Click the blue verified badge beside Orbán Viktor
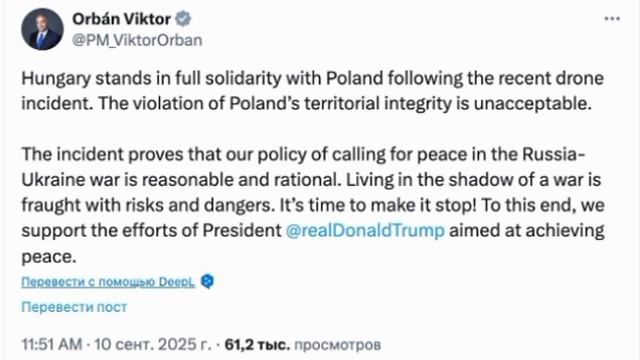Image resolution: width=640 pixels, height=360 pixels. [x=183, y=19]
